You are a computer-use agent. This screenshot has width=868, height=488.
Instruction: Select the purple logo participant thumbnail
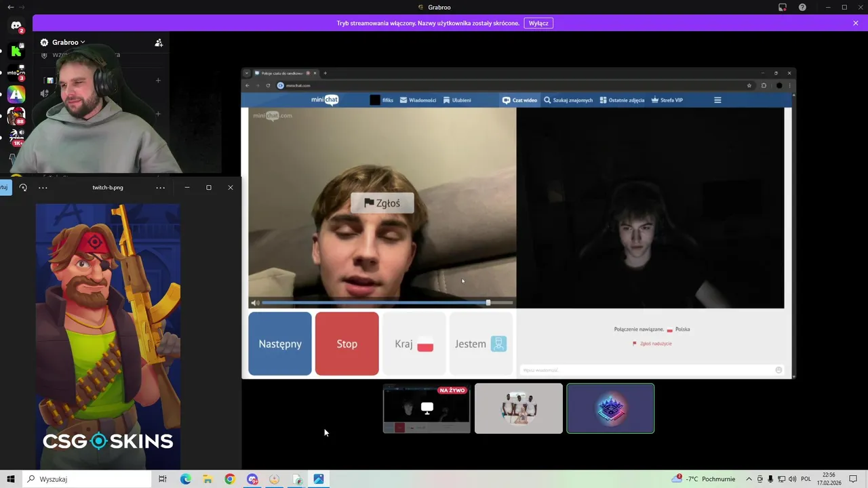coord(610,408)
